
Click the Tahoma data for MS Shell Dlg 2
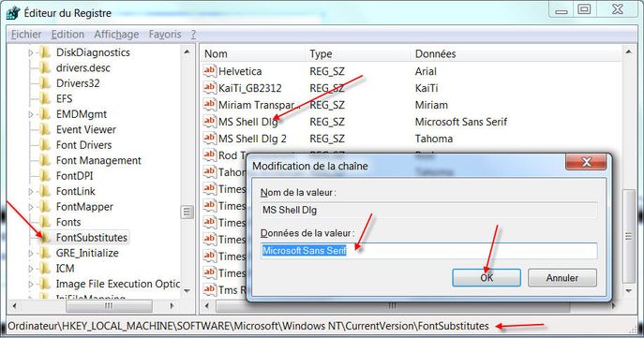pyautogui.click(x=434, y=139)
